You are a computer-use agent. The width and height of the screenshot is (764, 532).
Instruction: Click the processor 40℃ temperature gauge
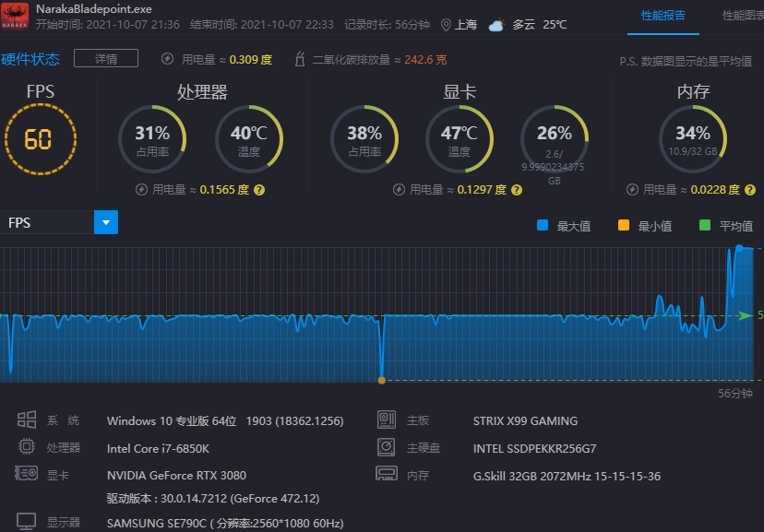coord(249,139)
